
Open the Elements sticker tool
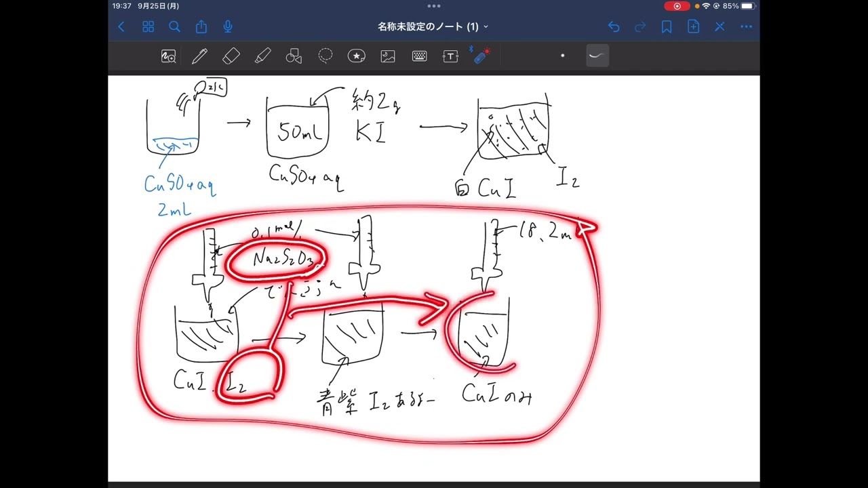coord(357,56)
